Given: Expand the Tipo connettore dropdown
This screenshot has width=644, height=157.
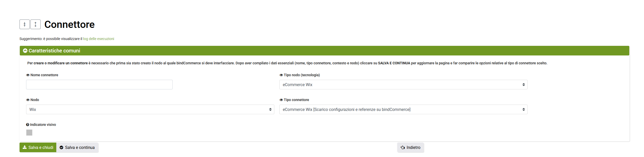Looking at the screenshot, I should (x=403, y=110).
